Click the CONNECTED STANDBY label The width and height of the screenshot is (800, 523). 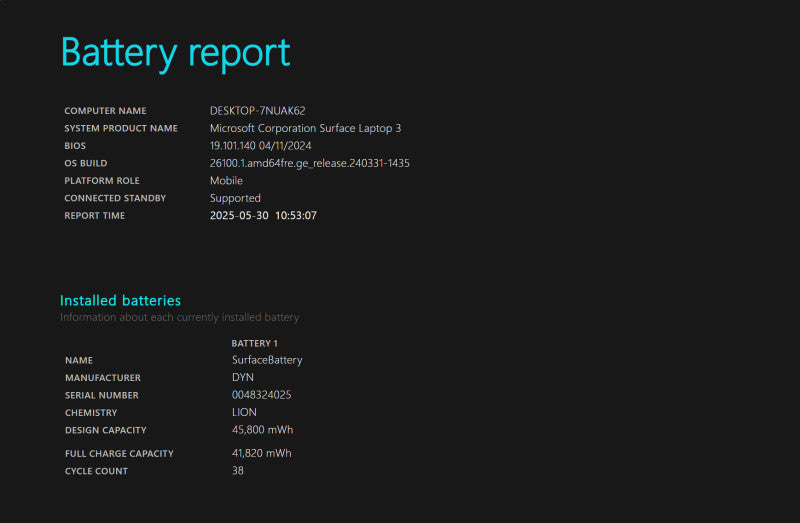pyautogui.click(x=115, y=198)
